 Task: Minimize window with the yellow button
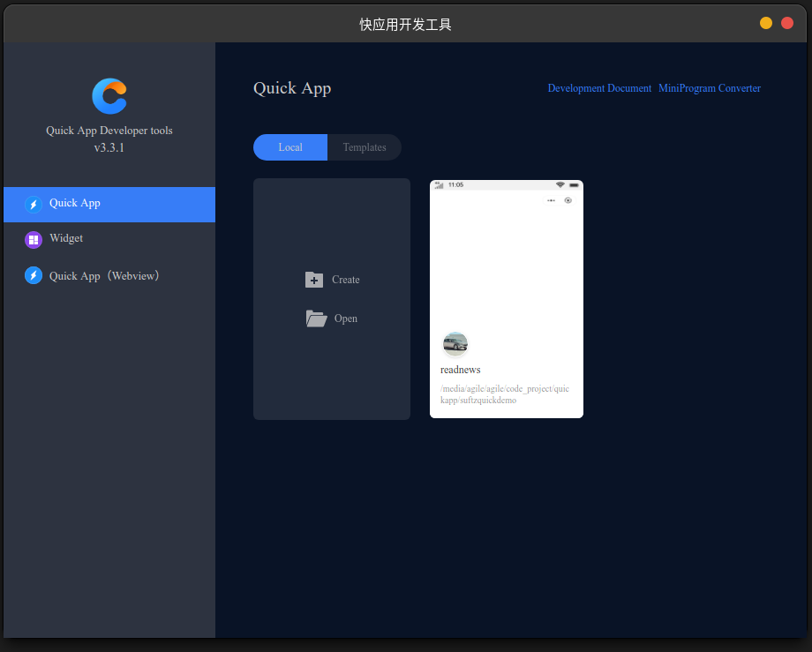766,23
